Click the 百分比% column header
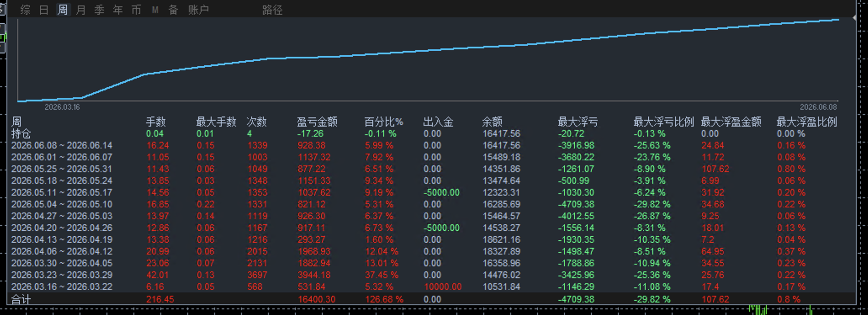Viewport: 868px width, 315px height. pyautogui.click(x=384, y=122)
